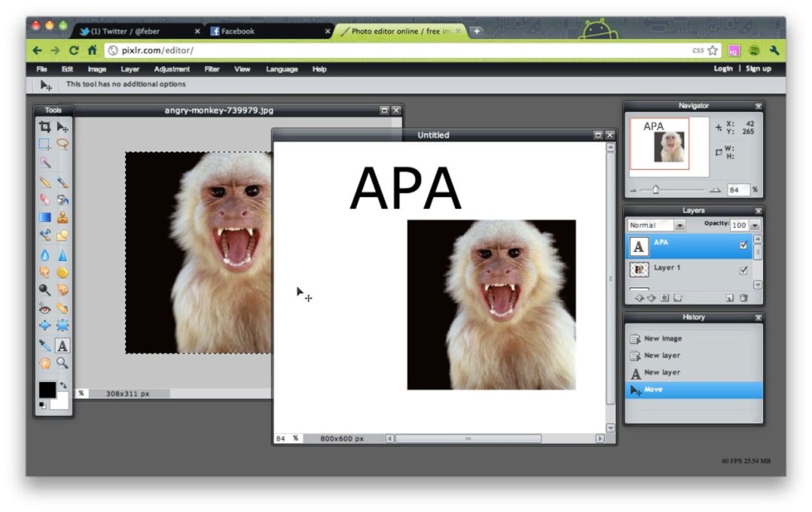Screen dimensions: 812x512
Task: Pick the Magic Wand tool
Action: (x=44, y=162)
